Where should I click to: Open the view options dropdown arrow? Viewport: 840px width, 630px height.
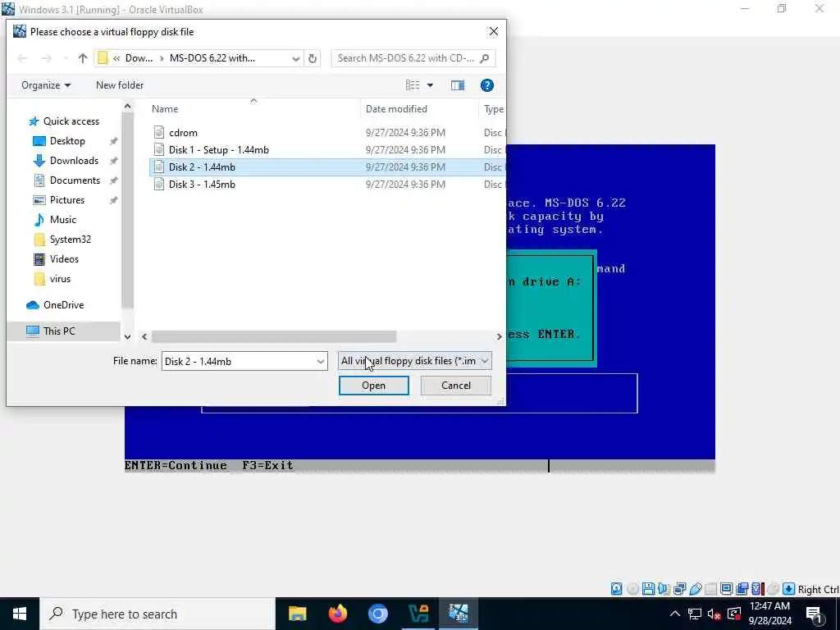(430, 85)
